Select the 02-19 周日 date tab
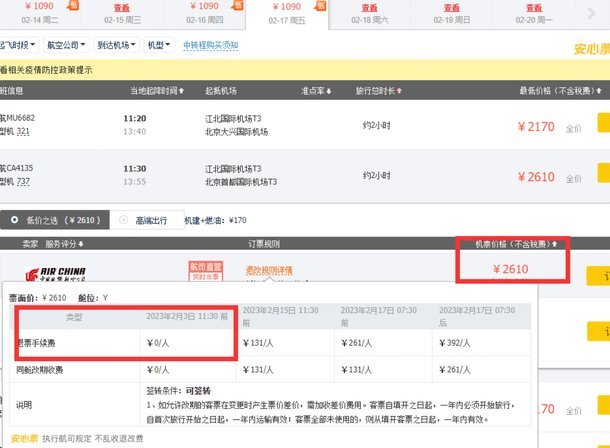The height and width of the screenshot is (448, 610). pos(452,14)
